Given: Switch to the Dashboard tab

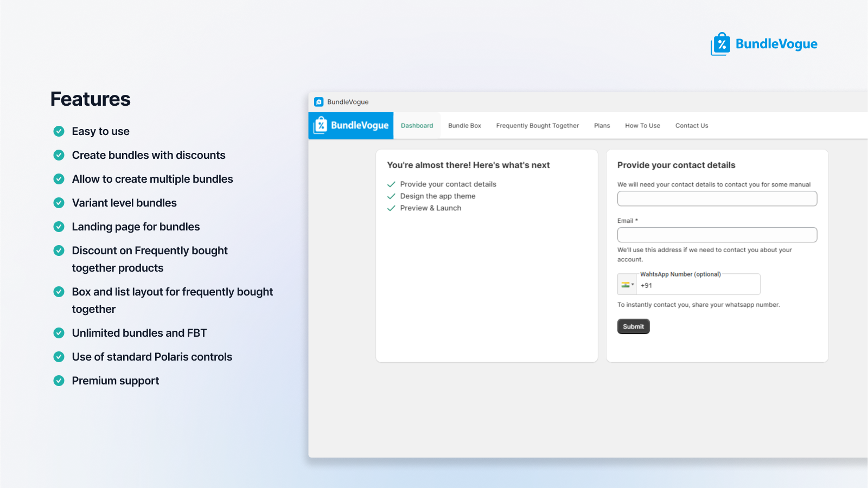Looking at the screenshot, I should pos(417,126).
